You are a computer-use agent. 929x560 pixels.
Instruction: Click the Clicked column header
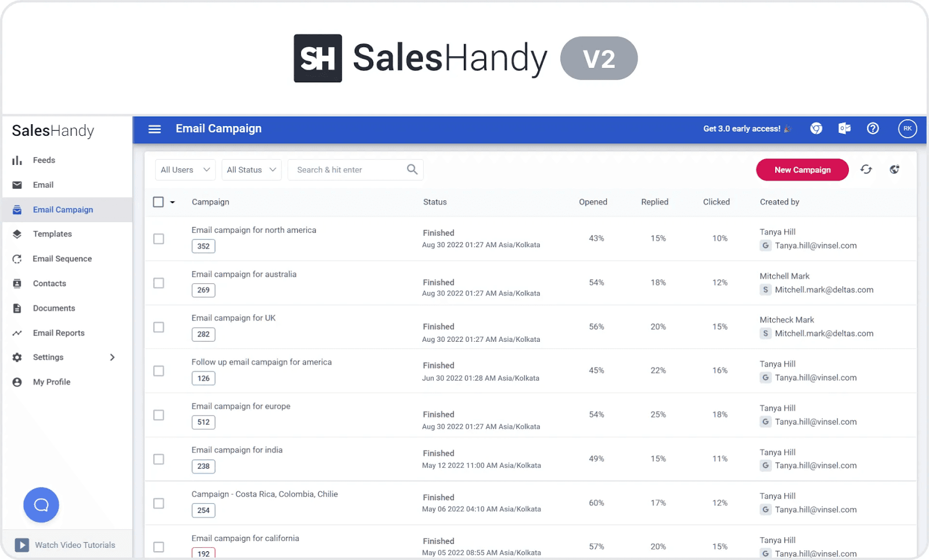716,202
